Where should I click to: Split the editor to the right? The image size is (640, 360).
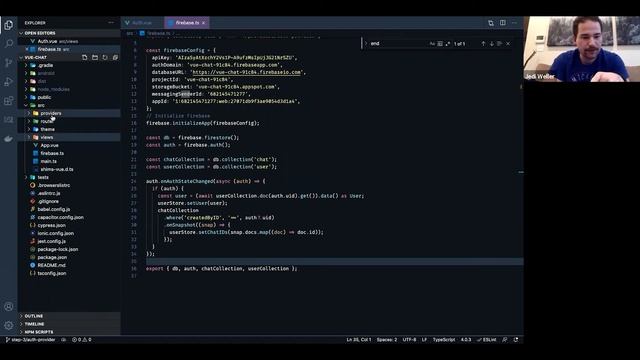click(502, 23)
